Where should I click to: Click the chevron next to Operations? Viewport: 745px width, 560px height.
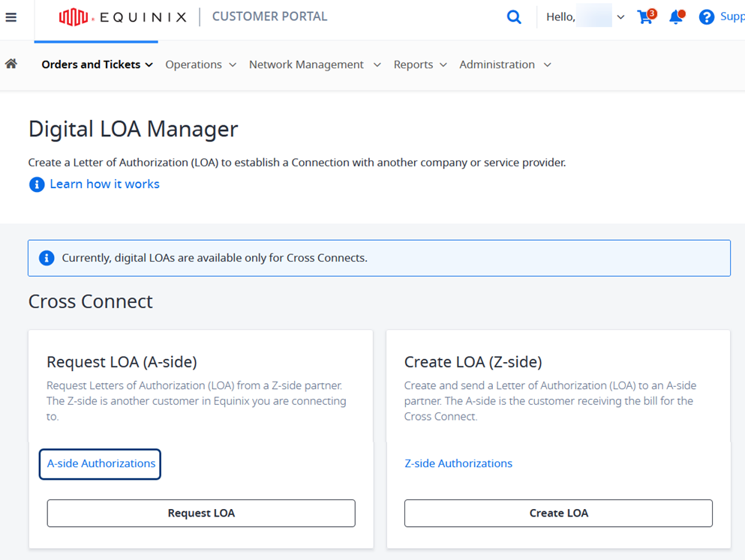(x=233, y=65)
